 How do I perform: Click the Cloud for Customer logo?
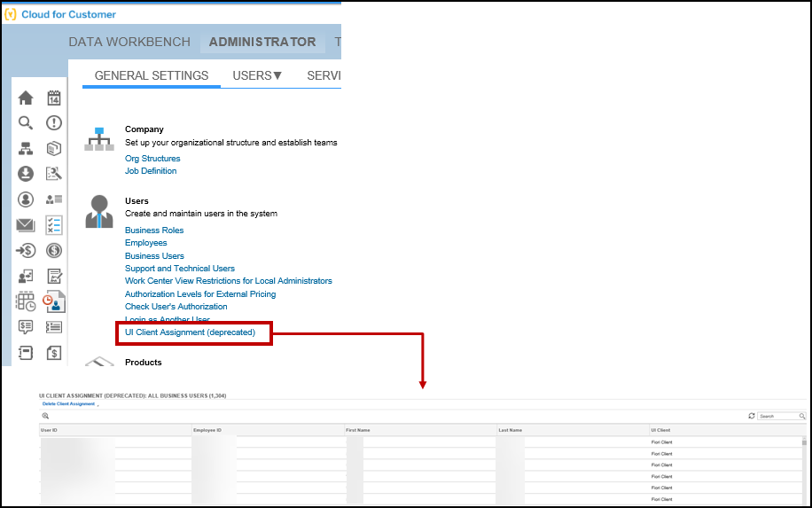click(10, 14)
